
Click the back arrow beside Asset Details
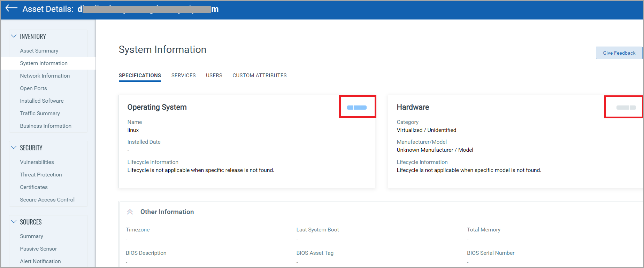pos(11,8)
